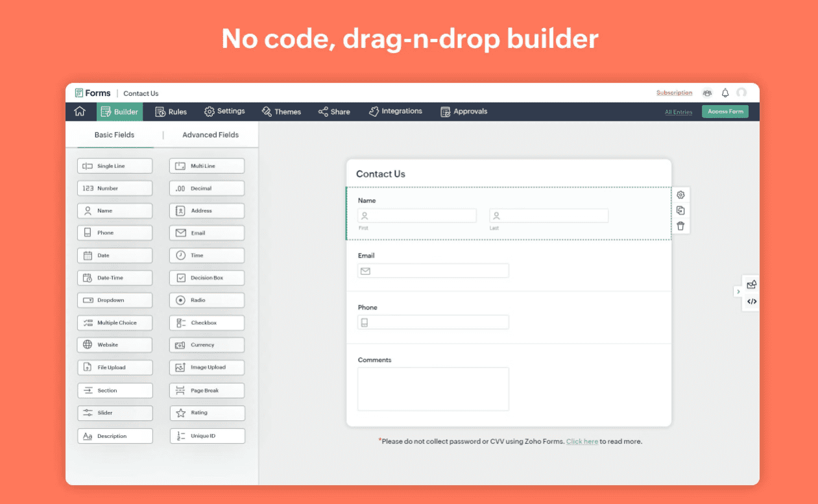
Task: Select the Image Upload field type
Action: pyautogui.click(x=206, y=367)
